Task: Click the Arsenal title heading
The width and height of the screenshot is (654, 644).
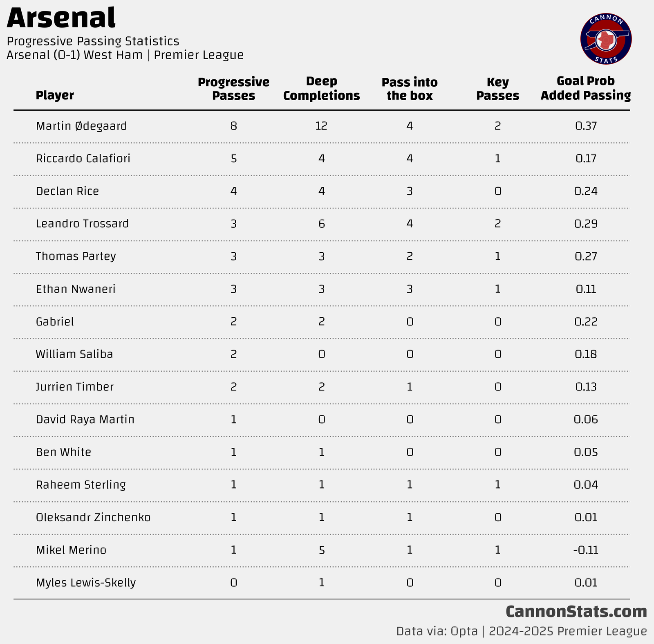Action: (61, 18)
